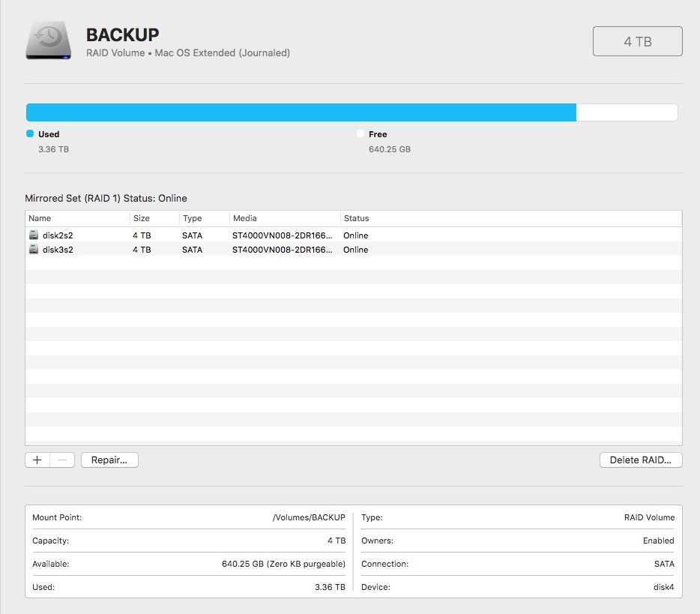
Task: Click the Mirrored Set (RAID 1) status line
Action: (x=106, y=198)
